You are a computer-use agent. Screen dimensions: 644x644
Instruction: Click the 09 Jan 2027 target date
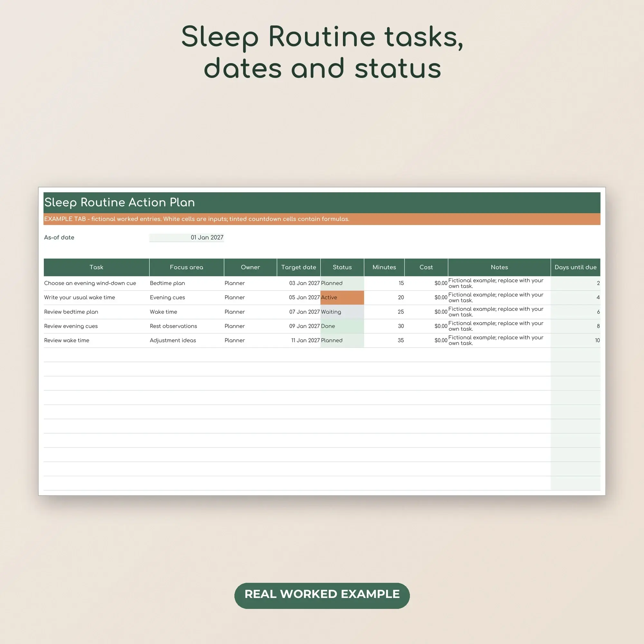(299, 326)
